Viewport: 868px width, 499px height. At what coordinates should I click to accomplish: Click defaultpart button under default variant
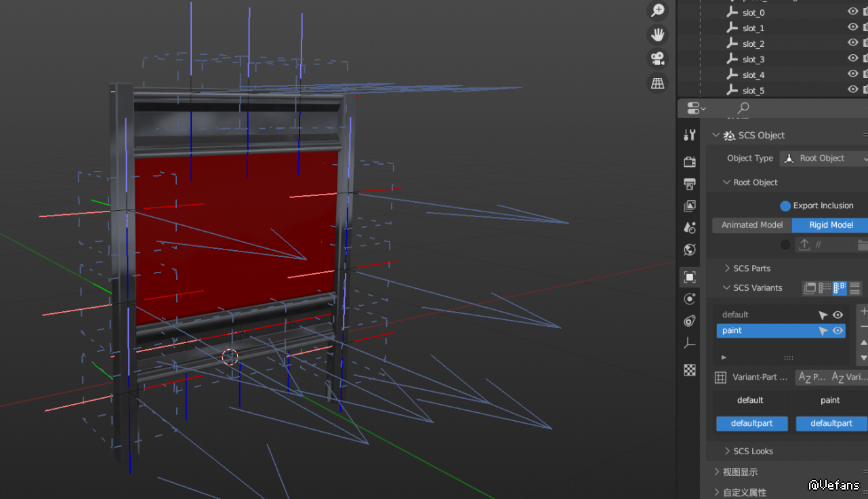(x=751, y=423)
